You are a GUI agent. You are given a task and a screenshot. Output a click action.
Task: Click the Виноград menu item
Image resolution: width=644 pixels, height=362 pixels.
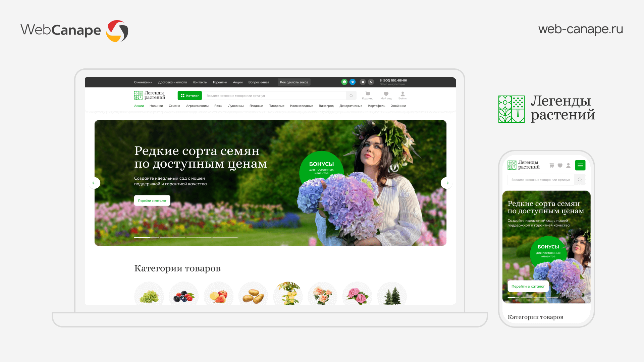(326, 106)
